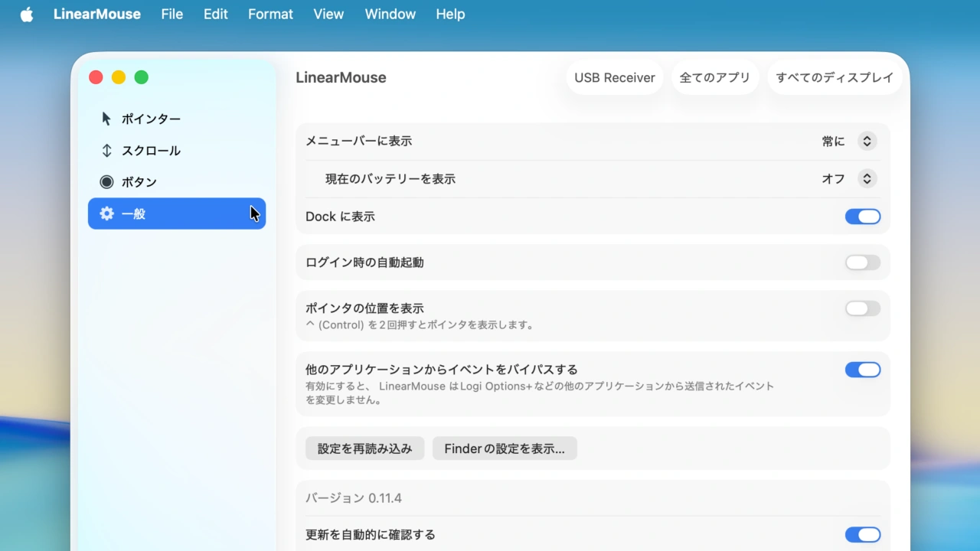This screenshot has height=551, width=980.
Task: Enable ポインタの位置を表示 switch
Action: click(863, 308)
